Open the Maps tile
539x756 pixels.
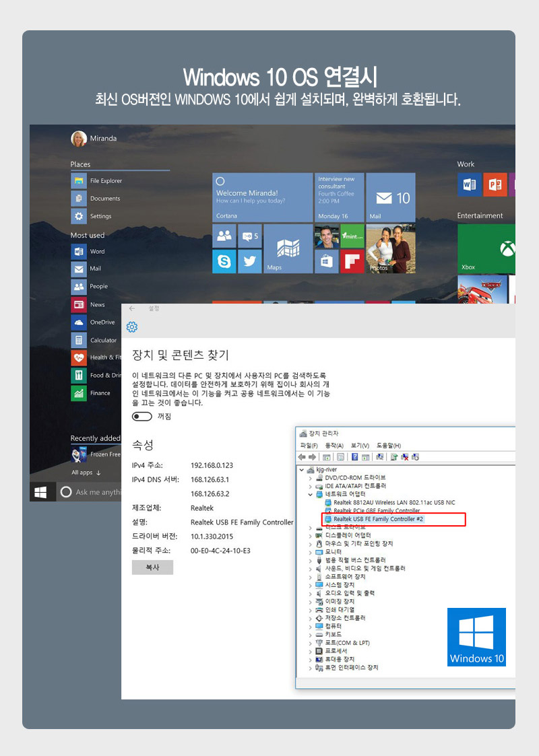coord(288,248)
